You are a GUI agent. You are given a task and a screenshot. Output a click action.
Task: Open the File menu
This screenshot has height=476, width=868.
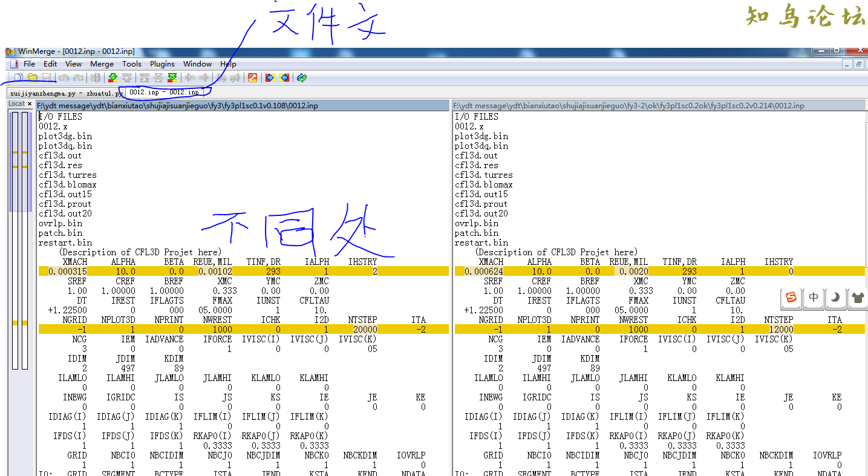point(29,64)
